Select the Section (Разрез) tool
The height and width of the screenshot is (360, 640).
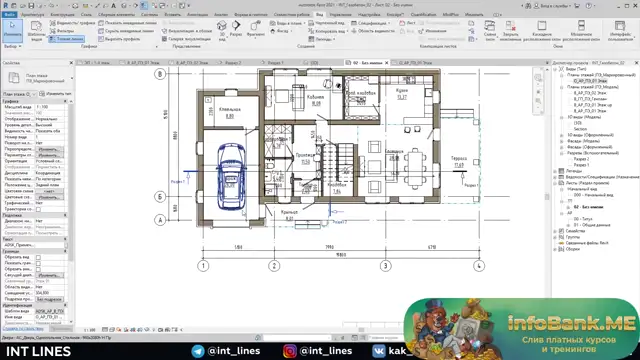(236, 29)
